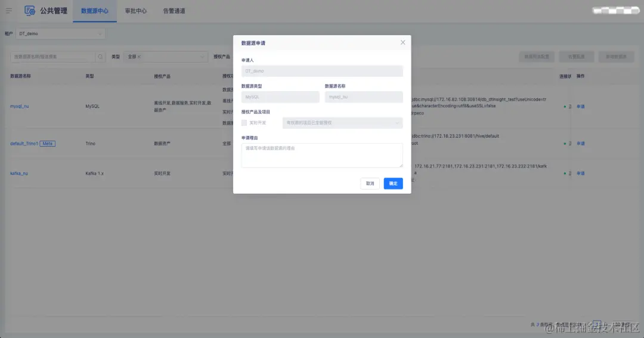
Task: Open the 类型 filter dropdown
Action: coord(166,57)
